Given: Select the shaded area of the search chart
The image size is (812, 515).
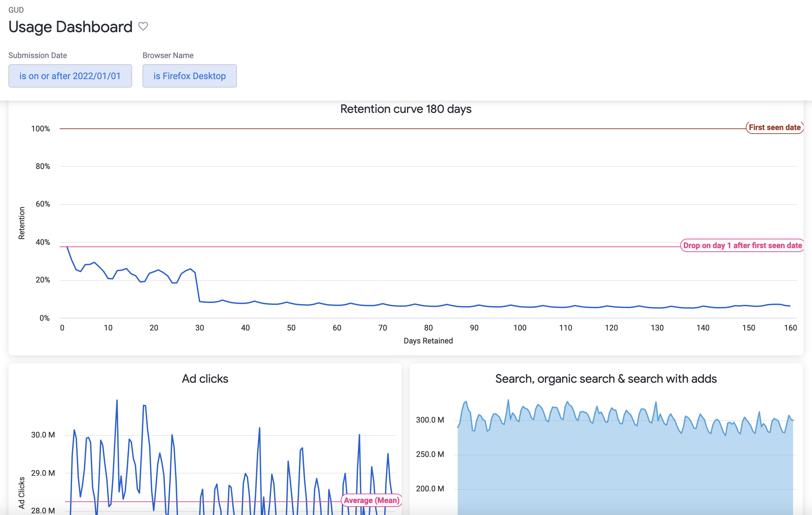Looking at the screenshot, I should 607,472.
